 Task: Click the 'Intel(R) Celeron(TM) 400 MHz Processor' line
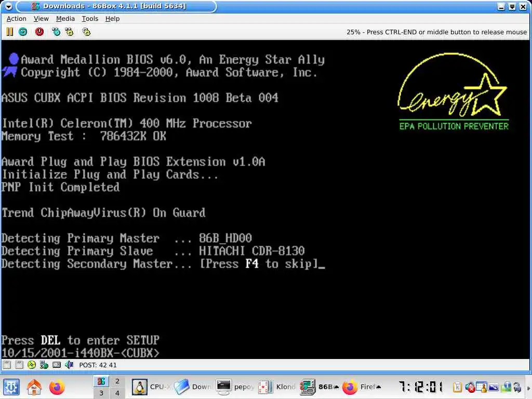127,123
